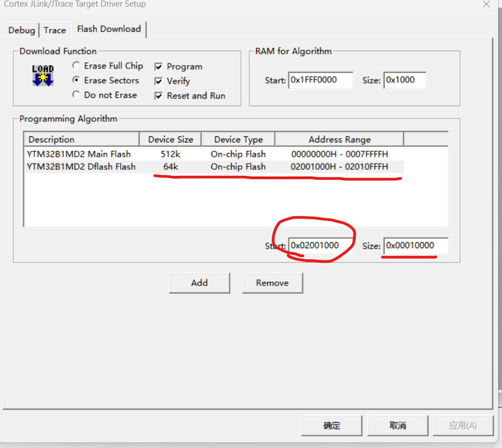502x448 pixels.
Task: Click On-chip Flash in Main Flash row
Action: click(238, 154)
